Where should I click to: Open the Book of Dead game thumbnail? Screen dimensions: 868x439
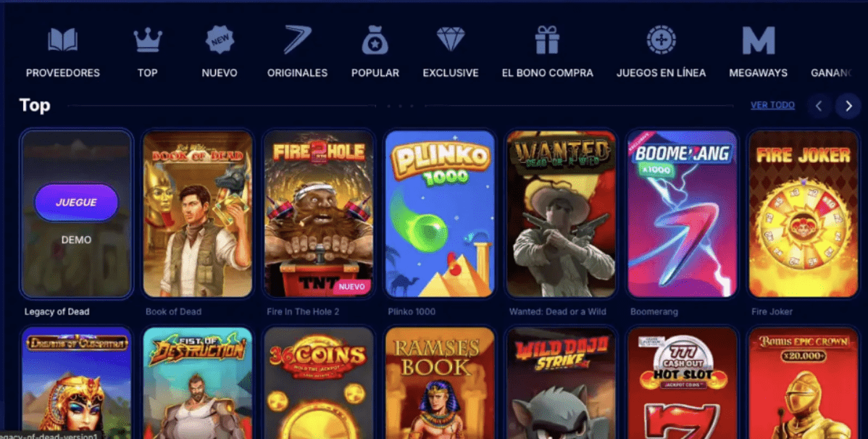coord(198,214)
